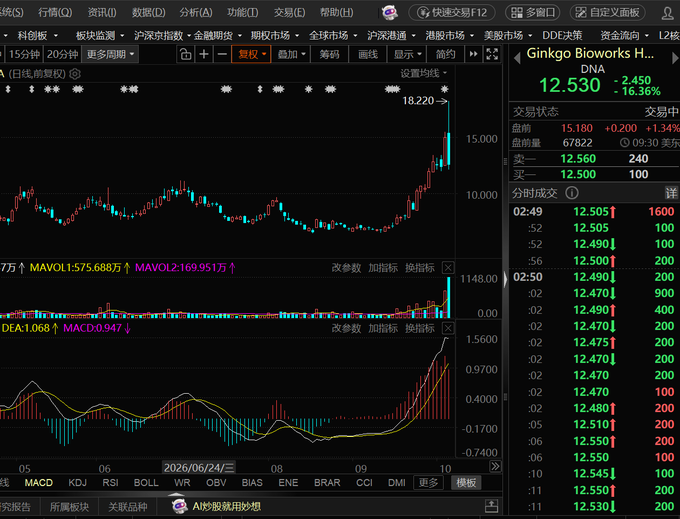
Task: Switch to the OBV indicator
Action: [x=216, y=483]
